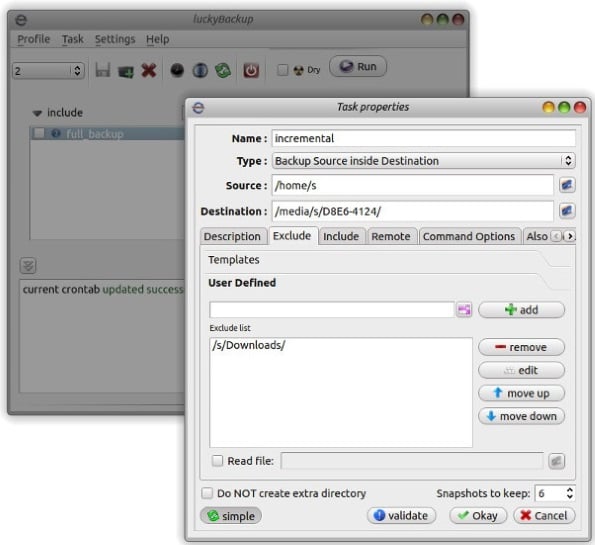Open the Settings menu

(115, 39)
